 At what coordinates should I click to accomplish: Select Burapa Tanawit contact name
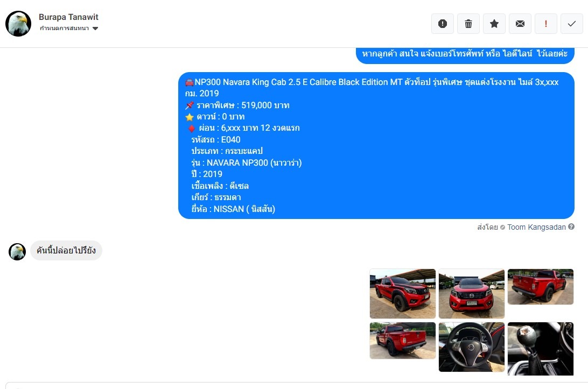[68, 17]
